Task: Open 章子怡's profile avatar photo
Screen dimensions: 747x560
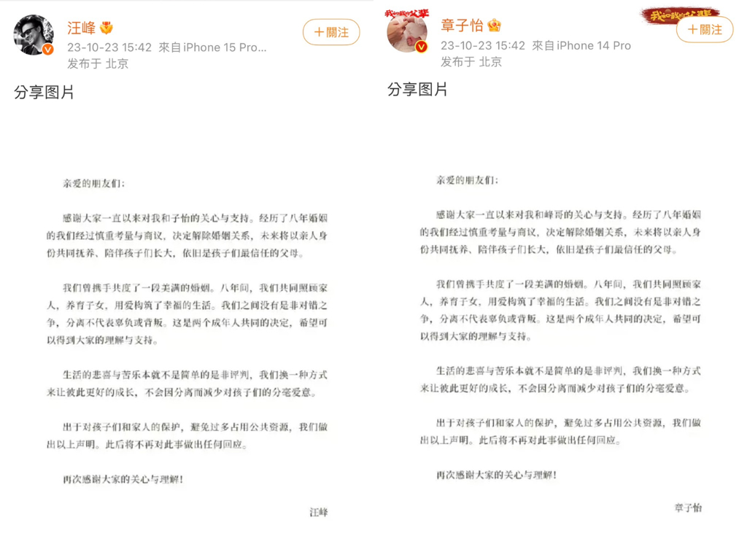Action: [407, 32]
